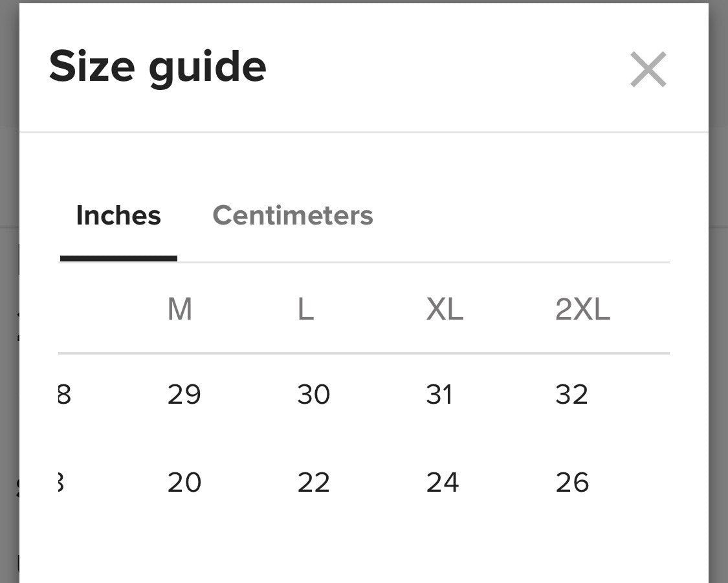Screen dimensions: 728x583
Task: Click the cut-off cell left of 20
Action: coord(61,483)
